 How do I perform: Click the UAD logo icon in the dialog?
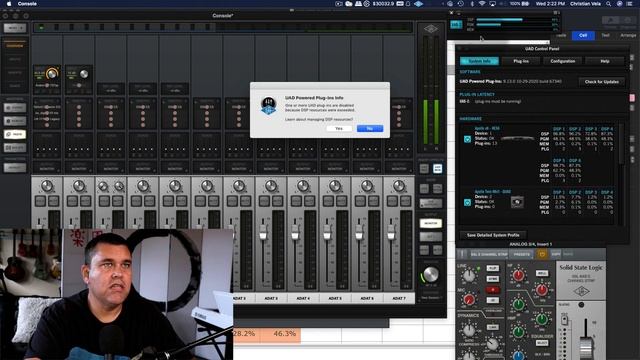[269, 105]
